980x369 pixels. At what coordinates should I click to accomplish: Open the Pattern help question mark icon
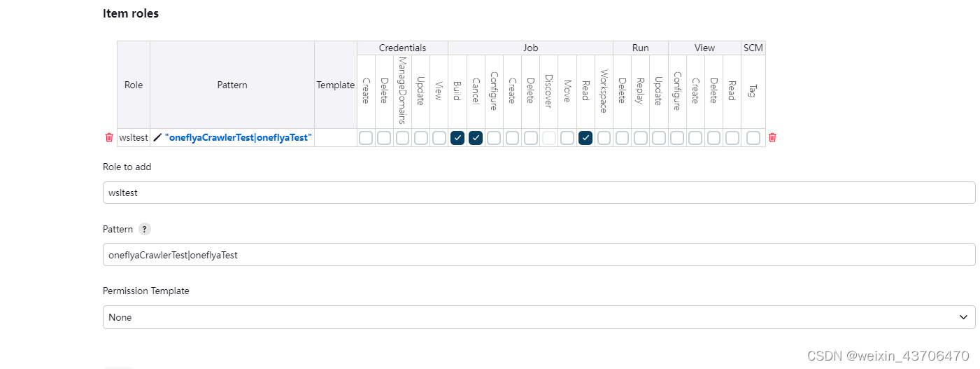pyautogui.click(x=144, y=229)
